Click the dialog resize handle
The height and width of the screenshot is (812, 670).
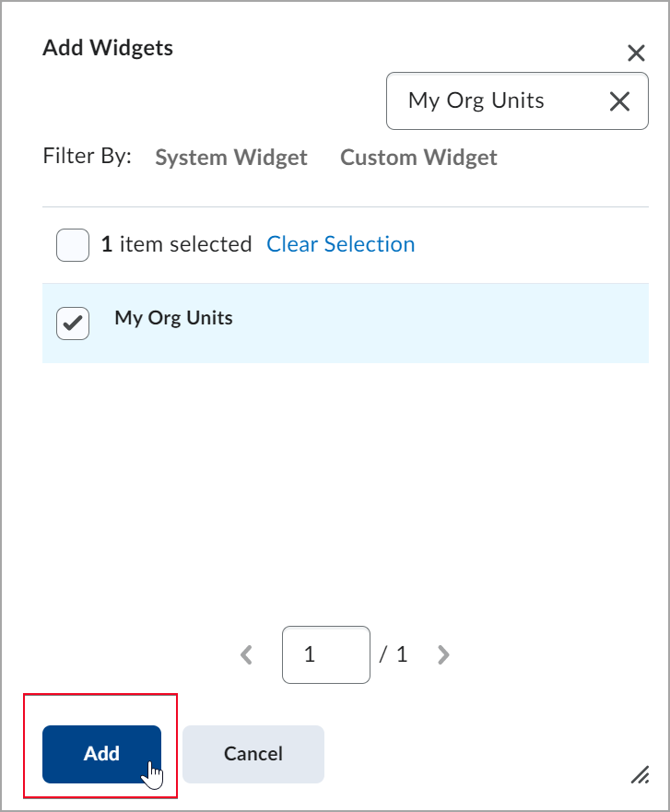[x=639, y=775]
